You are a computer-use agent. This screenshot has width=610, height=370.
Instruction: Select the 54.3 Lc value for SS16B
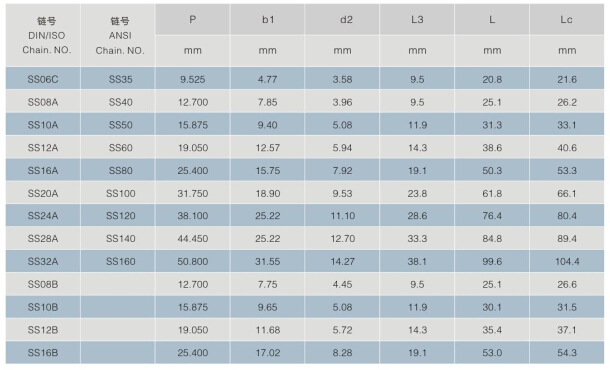coord(567,353)
